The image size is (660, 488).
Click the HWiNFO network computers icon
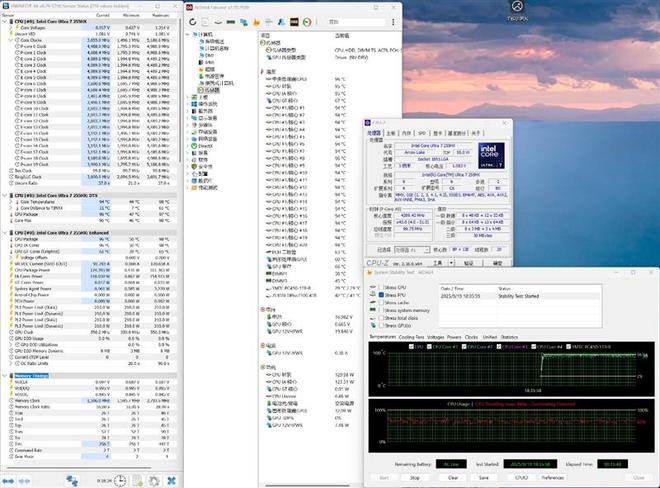(x=73, y=480)
